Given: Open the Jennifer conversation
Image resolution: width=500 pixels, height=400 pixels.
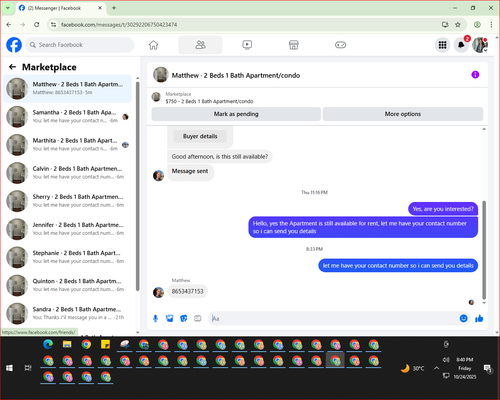Looking at the screenshot, I should pos(68,229).
